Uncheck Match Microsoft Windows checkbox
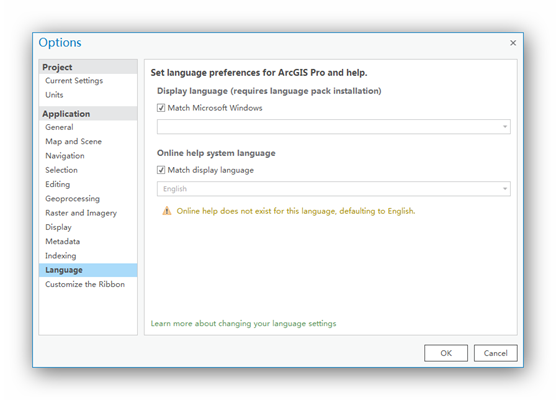Screen dimensions: 556x400 point(161,108)
